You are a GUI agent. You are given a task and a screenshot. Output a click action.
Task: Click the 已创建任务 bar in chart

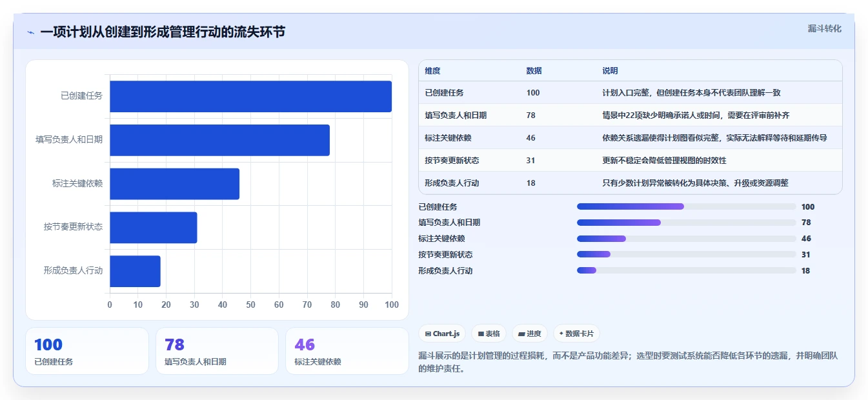point(250,96)
